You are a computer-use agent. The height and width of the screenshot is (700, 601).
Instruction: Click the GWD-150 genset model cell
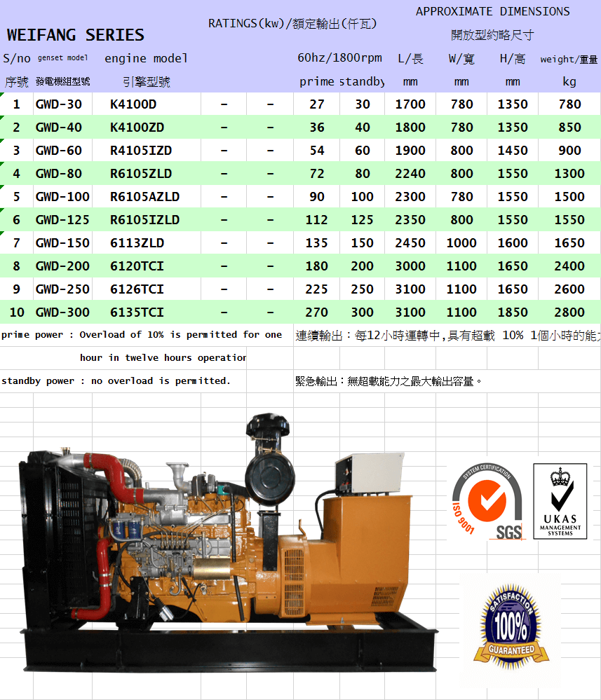(62, 243)
